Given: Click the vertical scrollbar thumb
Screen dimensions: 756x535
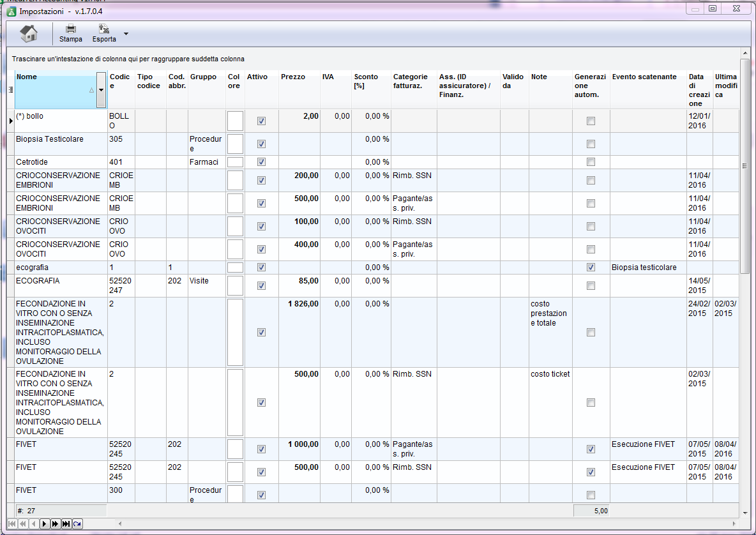Looking at the screenshot, I should click(x=745, y=165).
